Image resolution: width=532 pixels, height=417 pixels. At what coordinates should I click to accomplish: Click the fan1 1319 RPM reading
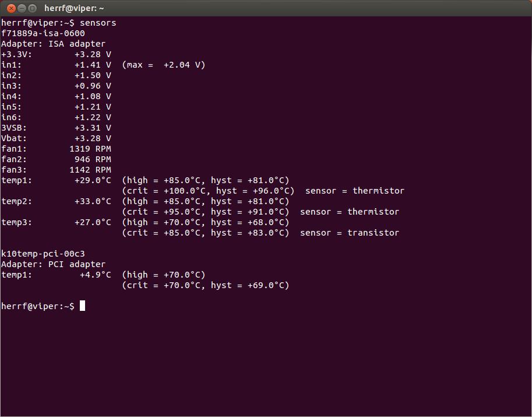90,149
